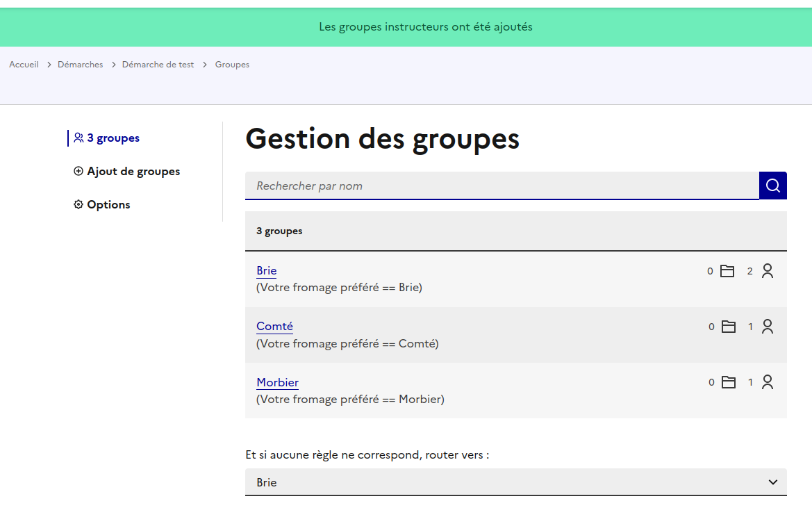812x517 pixels.
Task: Click the person icon in Morbier row
Action: pos(767,382)
